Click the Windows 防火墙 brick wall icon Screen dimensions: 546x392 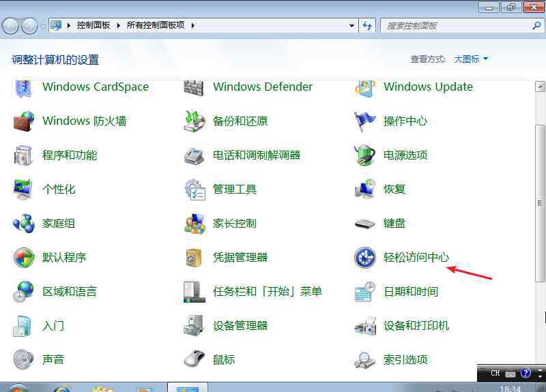point(23,121)
